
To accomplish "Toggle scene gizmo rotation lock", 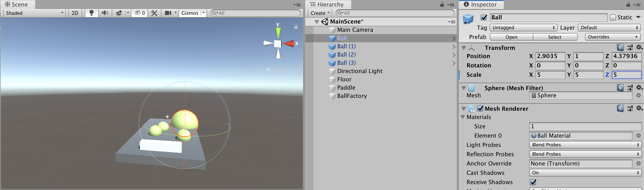I will [x=296, y=26].
